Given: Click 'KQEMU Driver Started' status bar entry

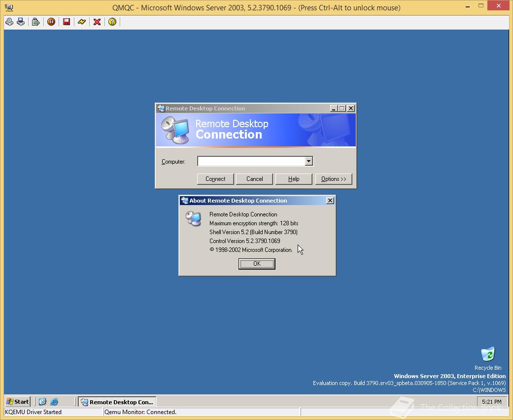Looking at the screenshot, I should coord(34,412).
